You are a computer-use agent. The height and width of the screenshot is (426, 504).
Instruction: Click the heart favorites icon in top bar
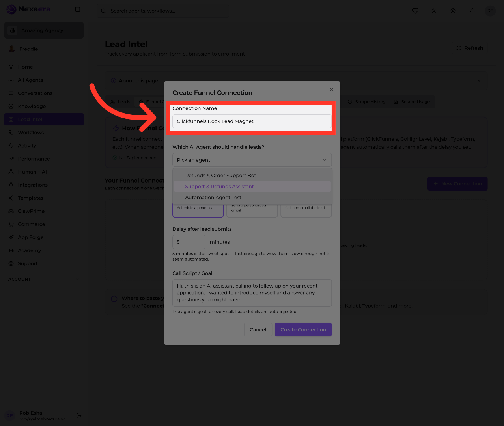[415, 11]
